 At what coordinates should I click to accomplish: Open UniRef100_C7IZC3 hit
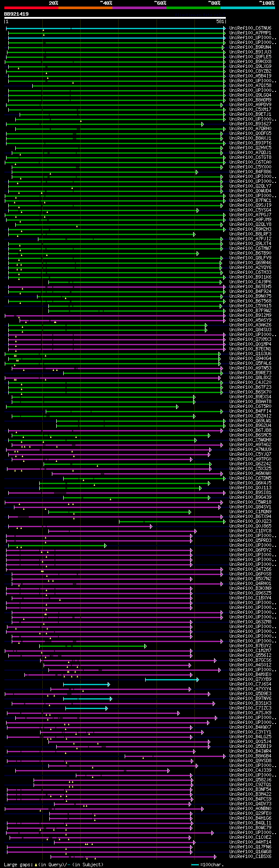click(250, 708)
